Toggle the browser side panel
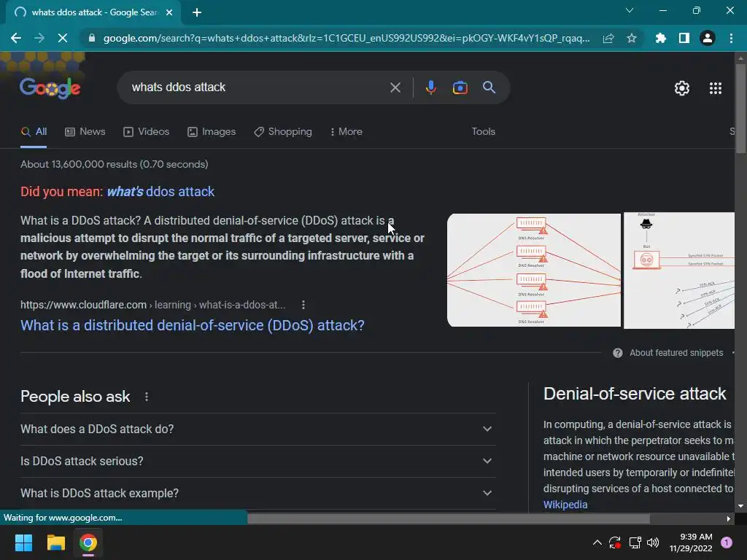 click(x=684, y=38)
